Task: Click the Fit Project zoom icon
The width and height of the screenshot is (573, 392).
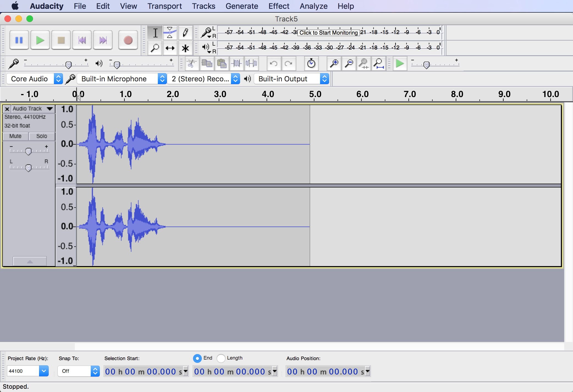Action: (379, 64)
